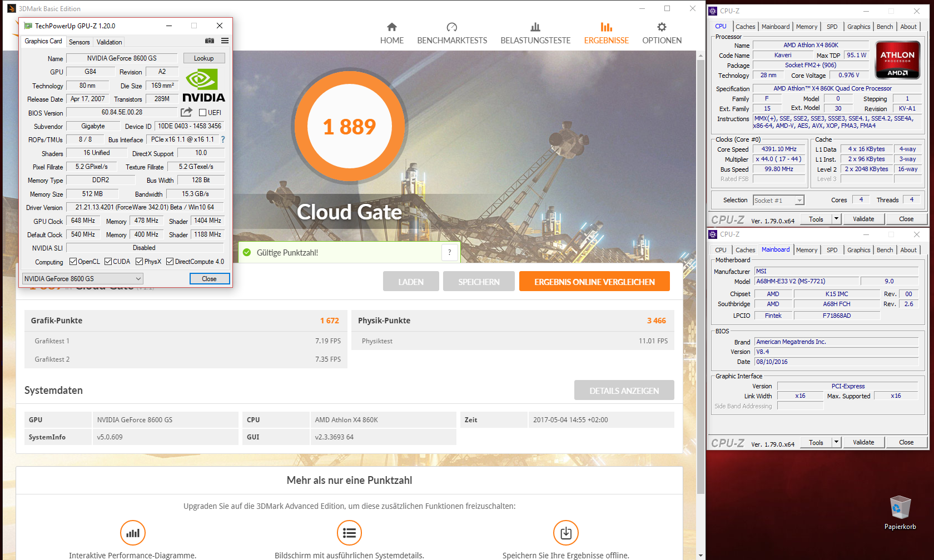Open BELASTUNGSTESTE bar chart icon
934x560 pixels.
(535, 27)
